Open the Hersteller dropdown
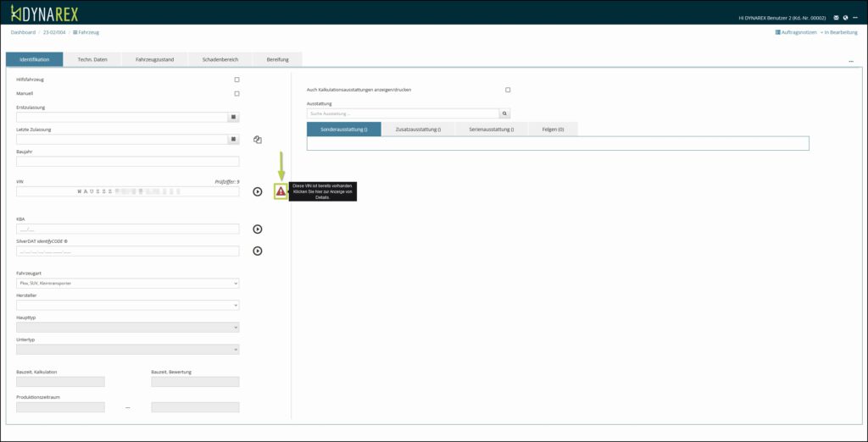Viewport: 868px width, 442px height. [x=127, y=305]
